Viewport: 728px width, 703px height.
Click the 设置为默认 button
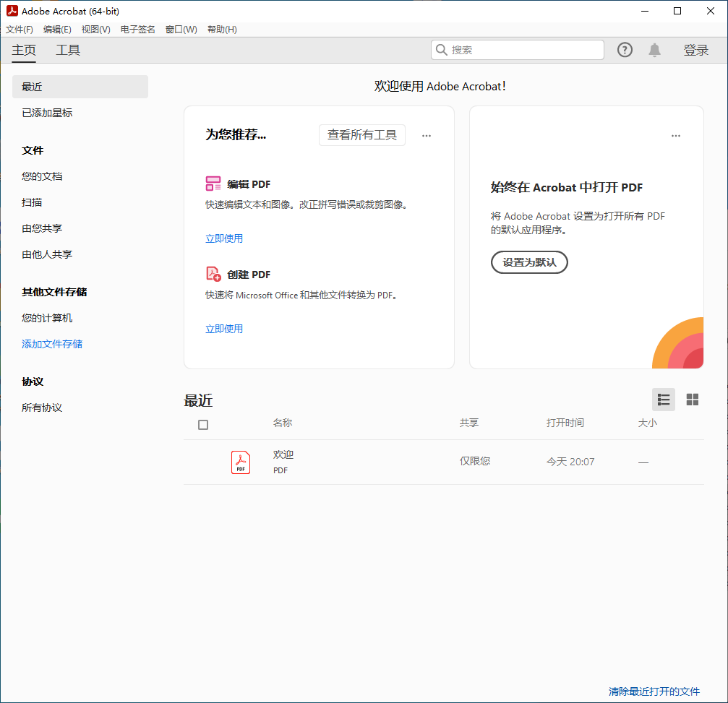pos(529,262)
